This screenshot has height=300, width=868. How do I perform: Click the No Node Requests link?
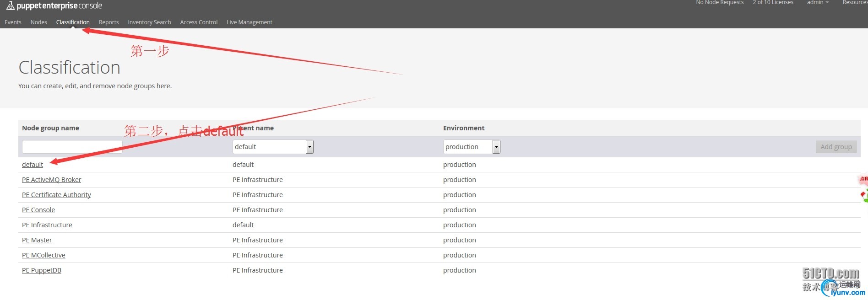point(720,2)
